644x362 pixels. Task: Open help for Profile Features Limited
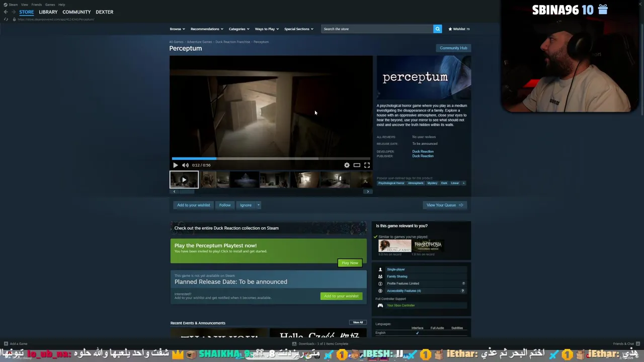pyautogui.click(x=463, y=284)
